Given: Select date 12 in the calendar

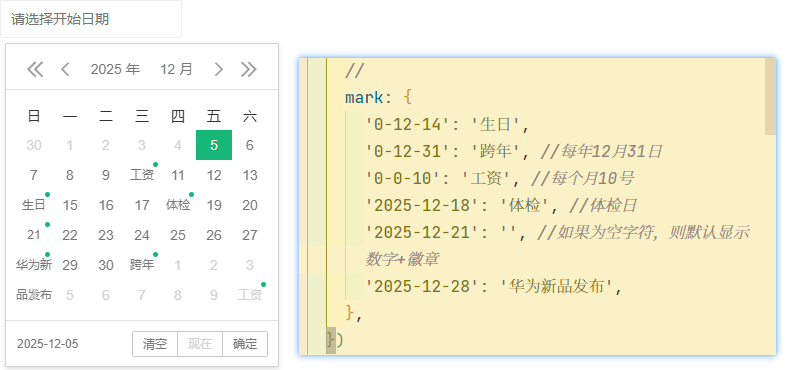Looking at the screenshot, I should pyautogui.click(x=214, y=175).
